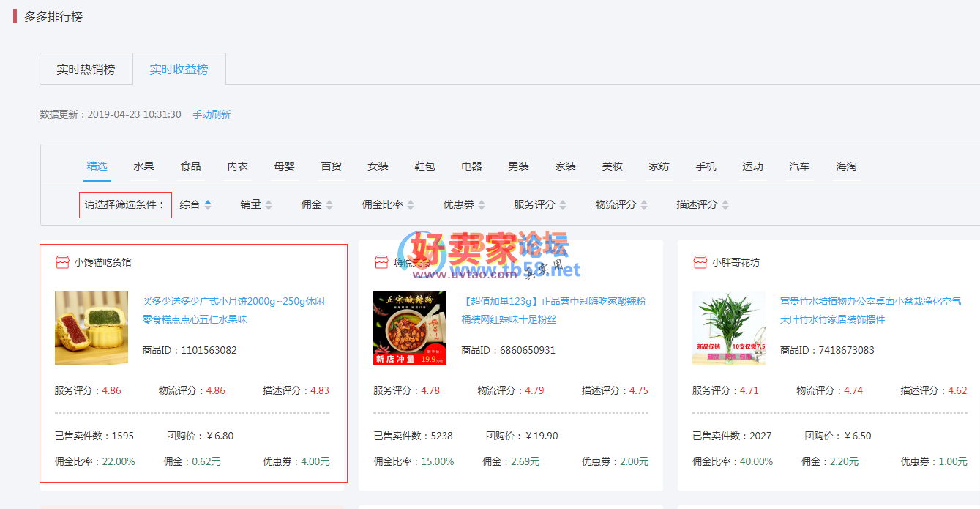Click the lucky bamboo product thumbnail
The height and width of the screenshot is (509, 980).
(728, 328)
